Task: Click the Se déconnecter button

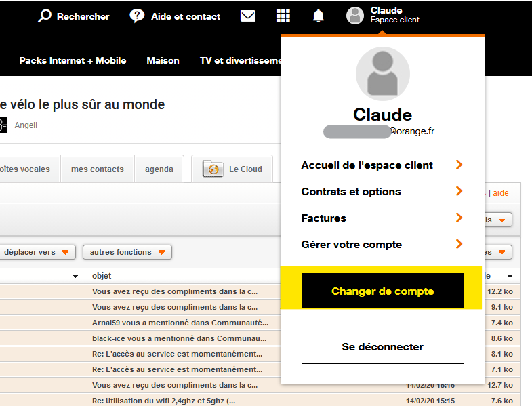Action: (383, 346)
